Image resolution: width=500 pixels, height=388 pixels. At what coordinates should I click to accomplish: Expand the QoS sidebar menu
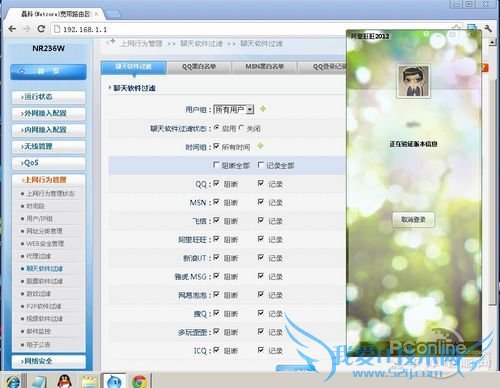pos(49,163)
